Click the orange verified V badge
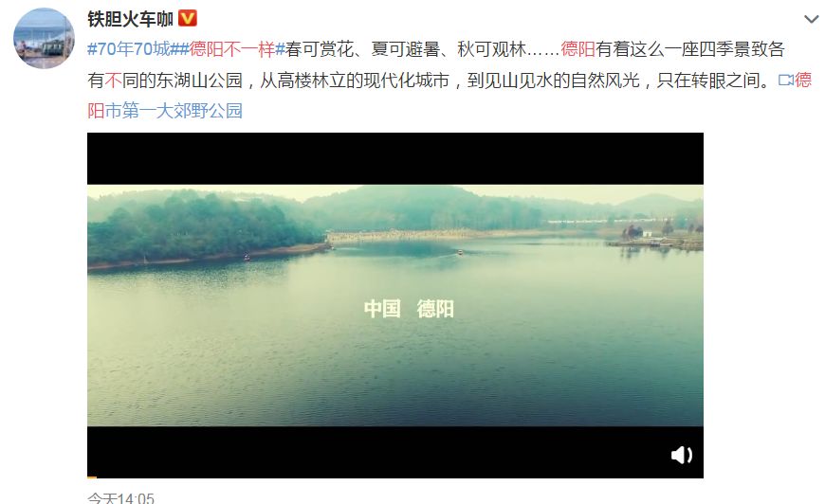The width and height of the screenshot is (825, 504). tap(188, 18)
